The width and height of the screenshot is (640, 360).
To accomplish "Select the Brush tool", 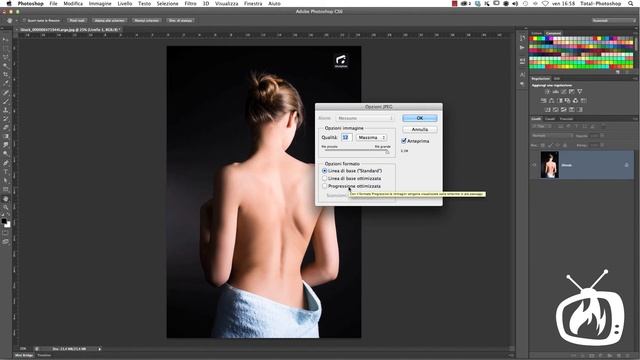I will click(6, 101).
